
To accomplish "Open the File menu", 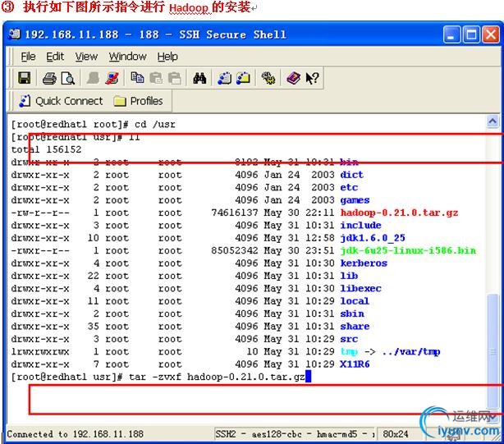I will pyautogui.click(x=28, y=57).
